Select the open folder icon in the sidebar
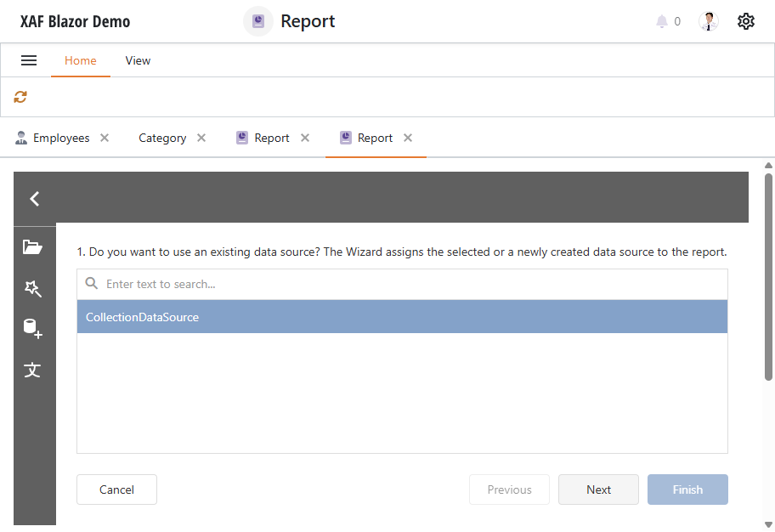775x532 pixels. pyautogui.click(x=33, y=246)
